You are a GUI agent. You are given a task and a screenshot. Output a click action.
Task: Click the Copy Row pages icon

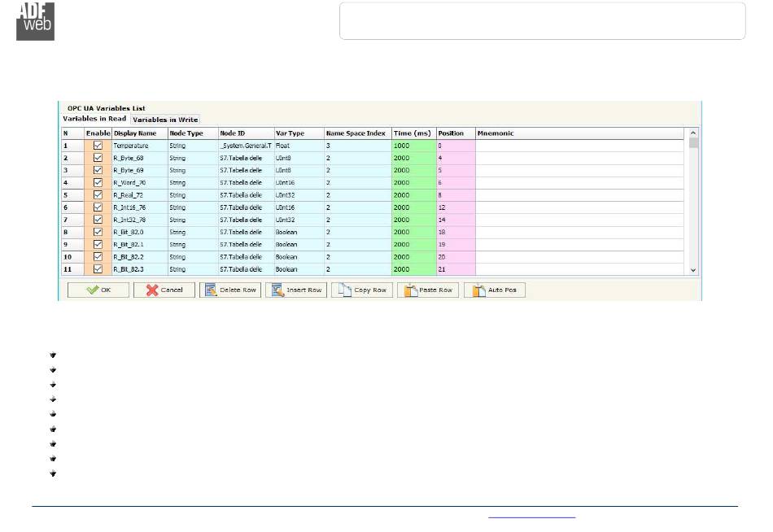[x=344, y=290]
